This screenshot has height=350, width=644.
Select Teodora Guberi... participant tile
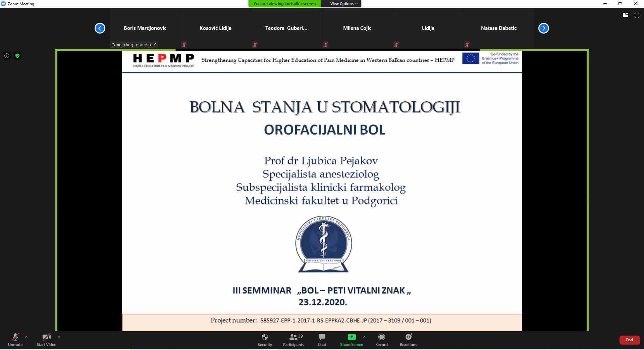(x=286, y=29)
